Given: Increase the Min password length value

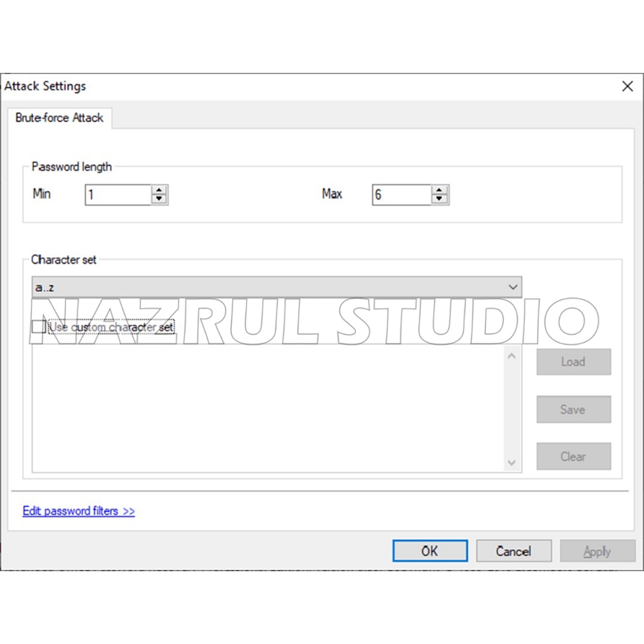Looking at the screenshot, I should pyautogui.click(x=160, y=190).
